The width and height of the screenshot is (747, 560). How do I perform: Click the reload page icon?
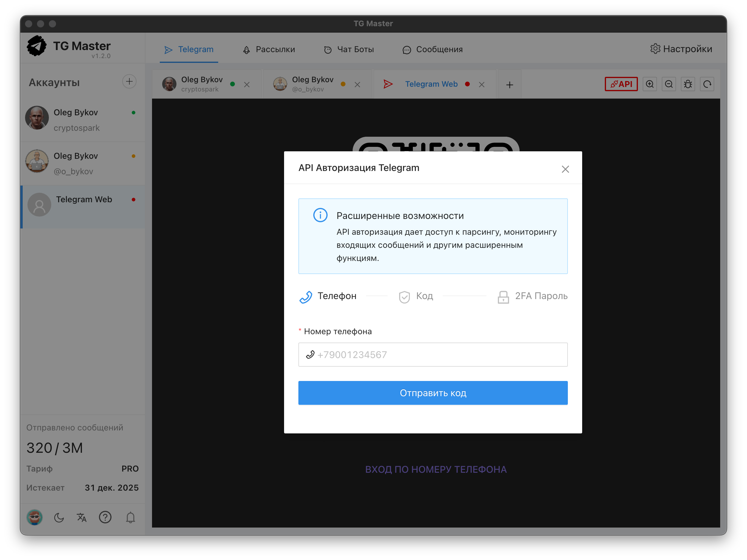[707, 84]
